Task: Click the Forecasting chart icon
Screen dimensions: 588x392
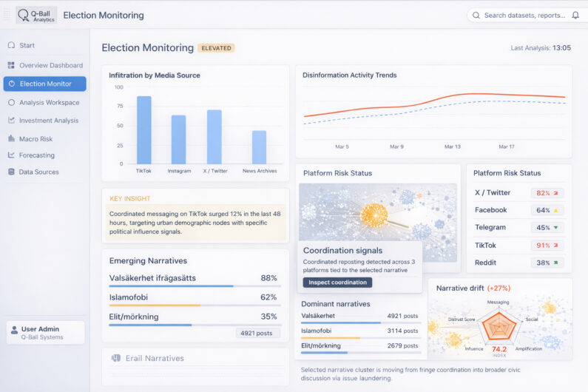Action: coord(11,155)
